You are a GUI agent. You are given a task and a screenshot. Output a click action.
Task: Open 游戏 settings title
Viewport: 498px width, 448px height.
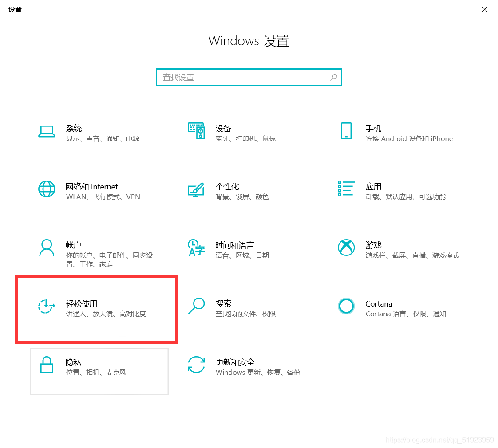(x=374, y=245)
